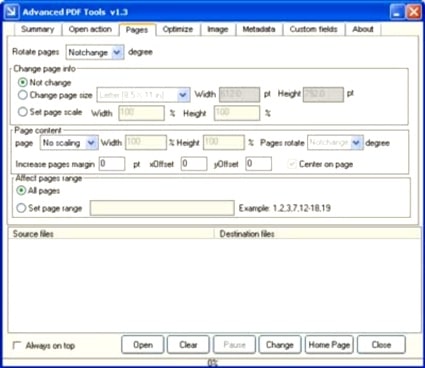This screenshot has width=425, height=368.
Task: Go to the Optimize tab
Action: point(178,29)
